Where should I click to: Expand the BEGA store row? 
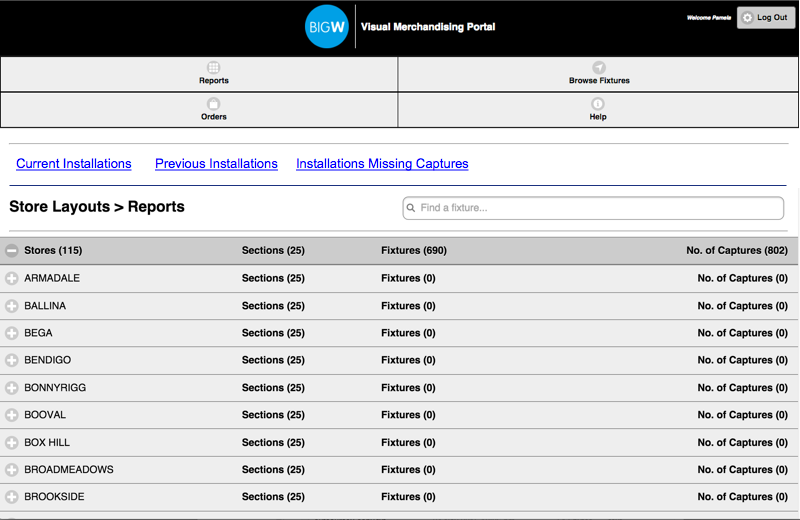point(12,333)
